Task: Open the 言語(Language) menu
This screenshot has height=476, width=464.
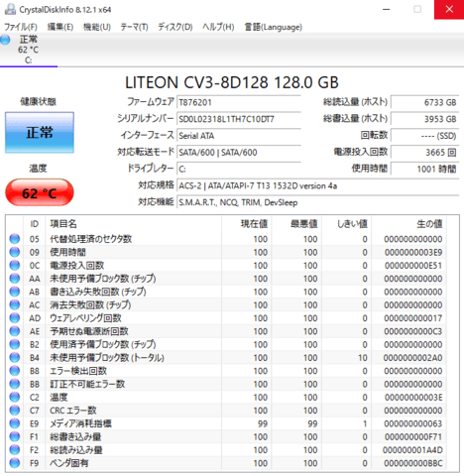Action: pos(274,27)
